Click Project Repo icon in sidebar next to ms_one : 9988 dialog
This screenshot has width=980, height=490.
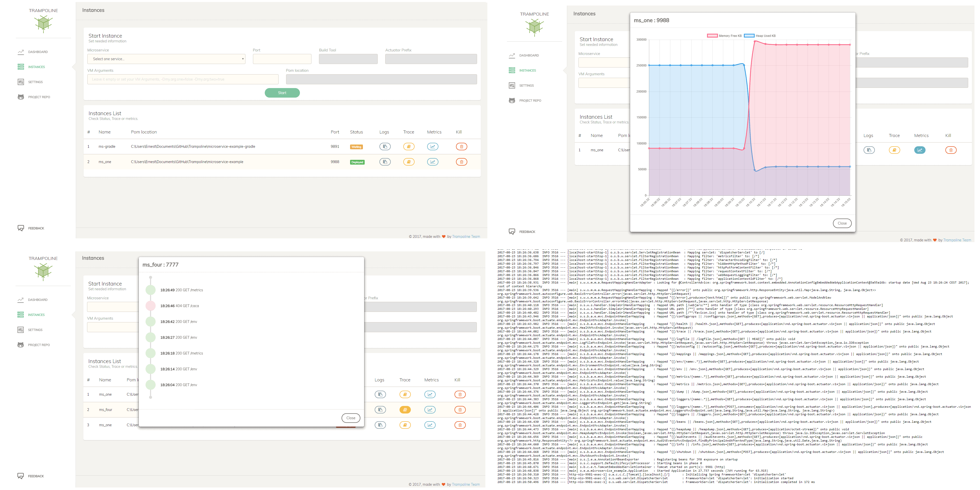pos(512,100)
